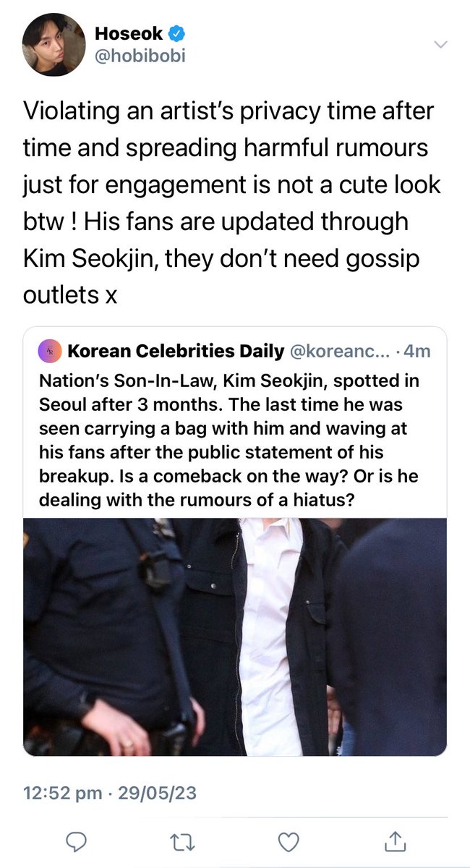The height and width of the screenshot is (868, 470).
Task: Click the Korean Celebrities Daily avatar icon
Action: 50,351
